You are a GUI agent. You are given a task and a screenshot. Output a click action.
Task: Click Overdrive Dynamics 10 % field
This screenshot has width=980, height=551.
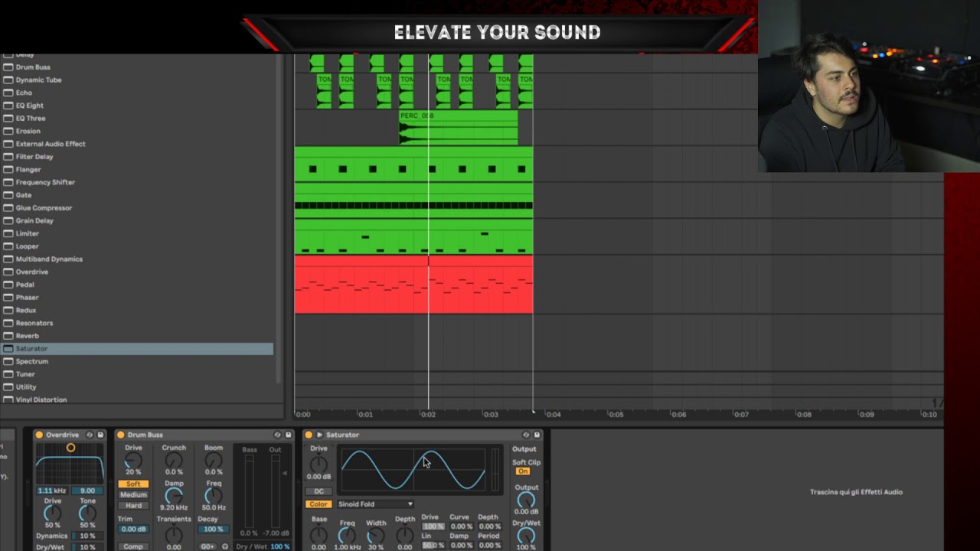[87, 536]
